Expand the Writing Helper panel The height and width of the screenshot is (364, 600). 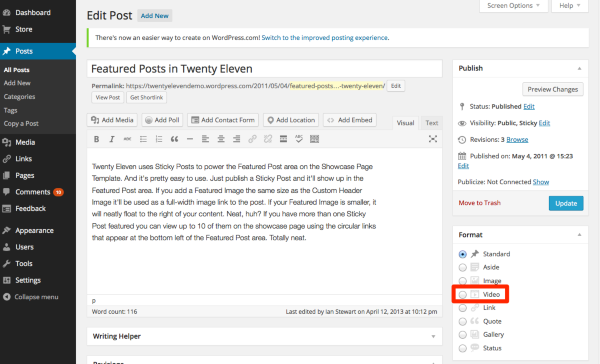pyautogui.click(x=433, y=337)
